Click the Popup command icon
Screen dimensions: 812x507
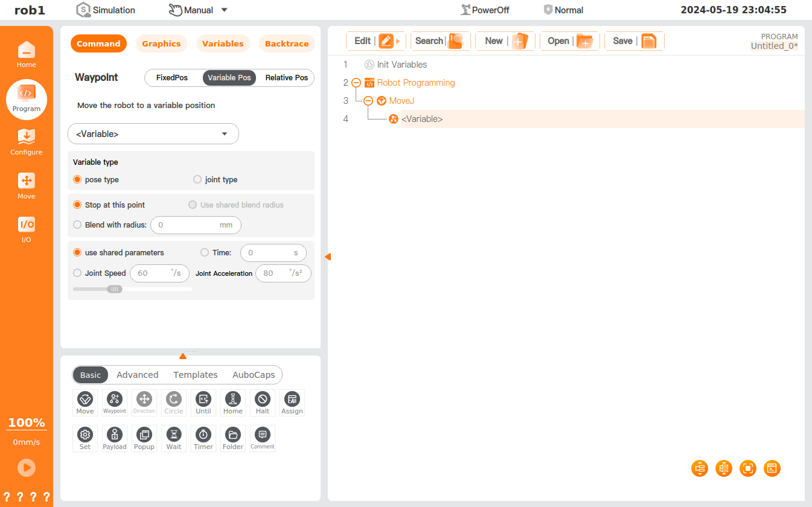coord(144,438)
